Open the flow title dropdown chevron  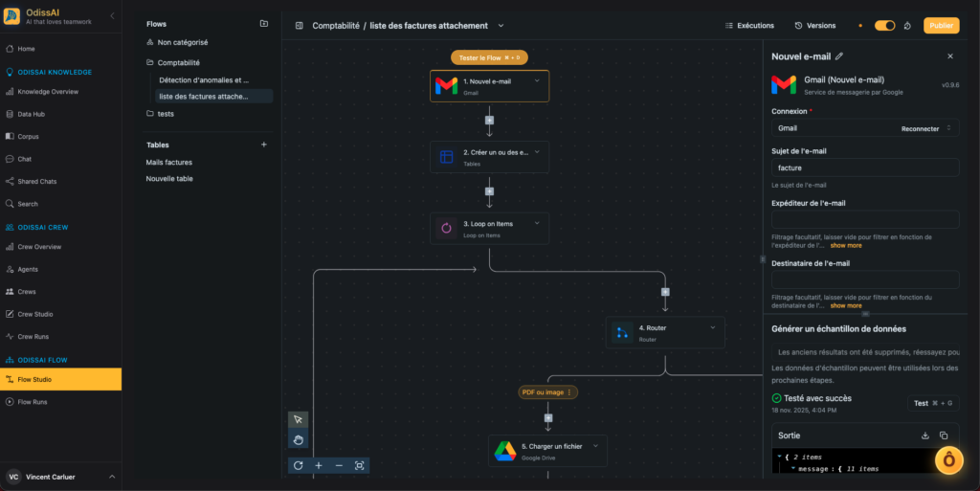[x=501, y=26]
